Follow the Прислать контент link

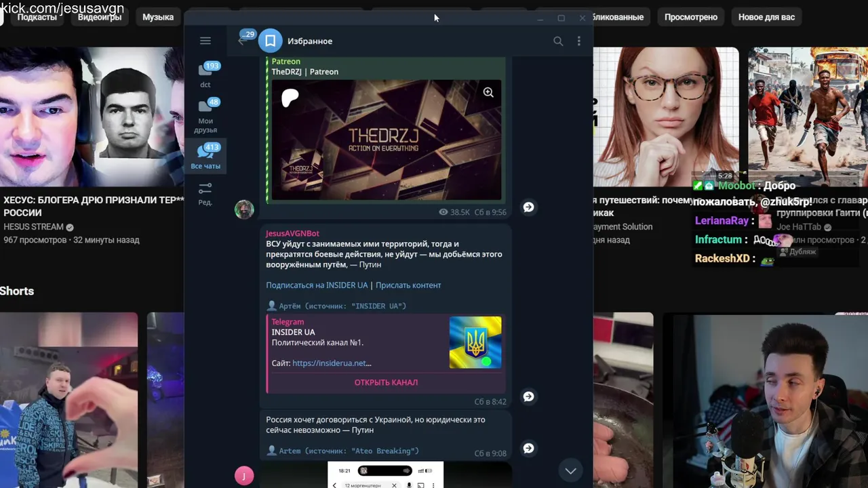[408, 285]
